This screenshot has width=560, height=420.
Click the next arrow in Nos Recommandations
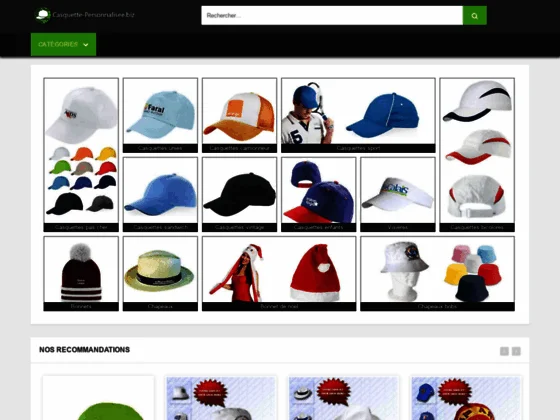(516, 351)
